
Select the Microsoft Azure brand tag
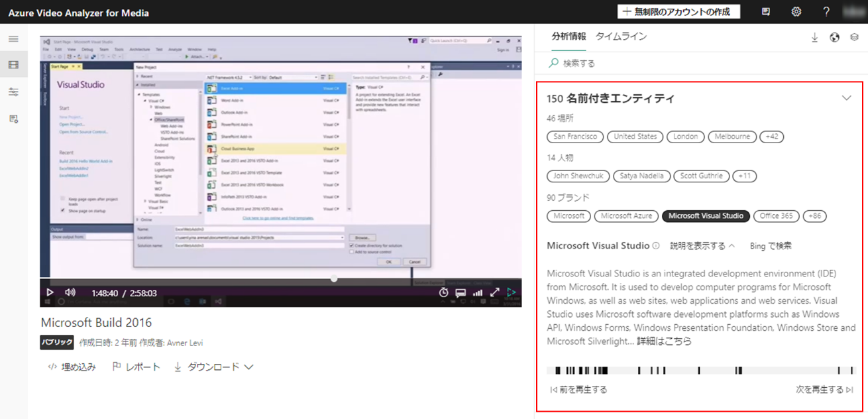tap(626, 216)
